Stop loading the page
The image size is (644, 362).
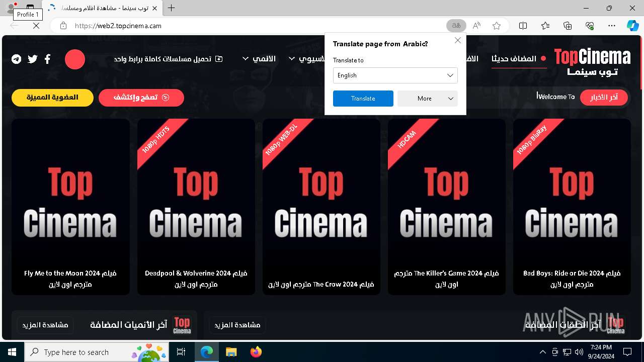[x=36, y=26]
